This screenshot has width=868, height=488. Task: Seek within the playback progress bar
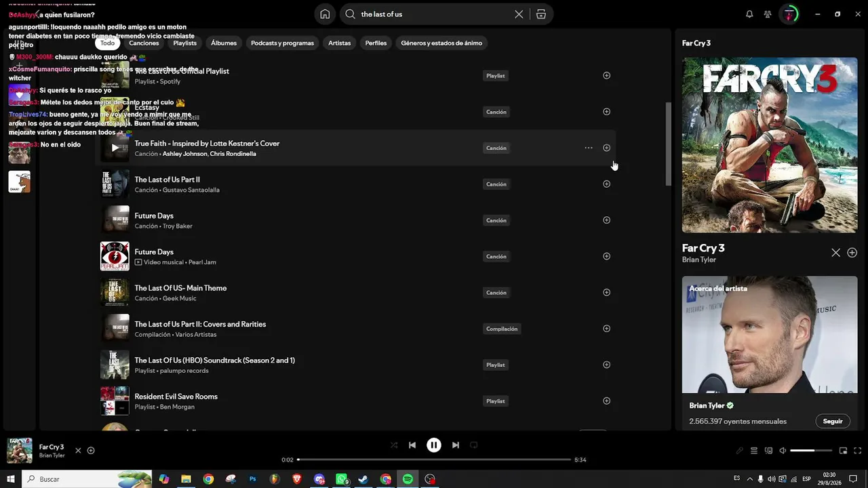[x=434, y=460]
